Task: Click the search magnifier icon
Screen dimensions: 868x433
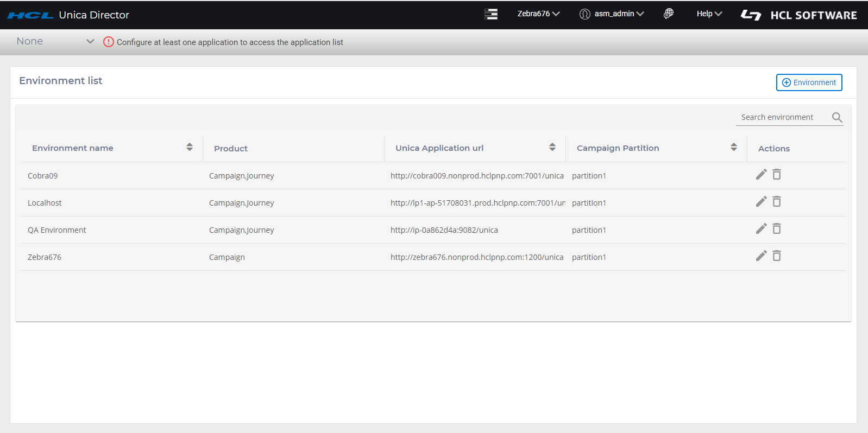Action: (x=837, y=117)
